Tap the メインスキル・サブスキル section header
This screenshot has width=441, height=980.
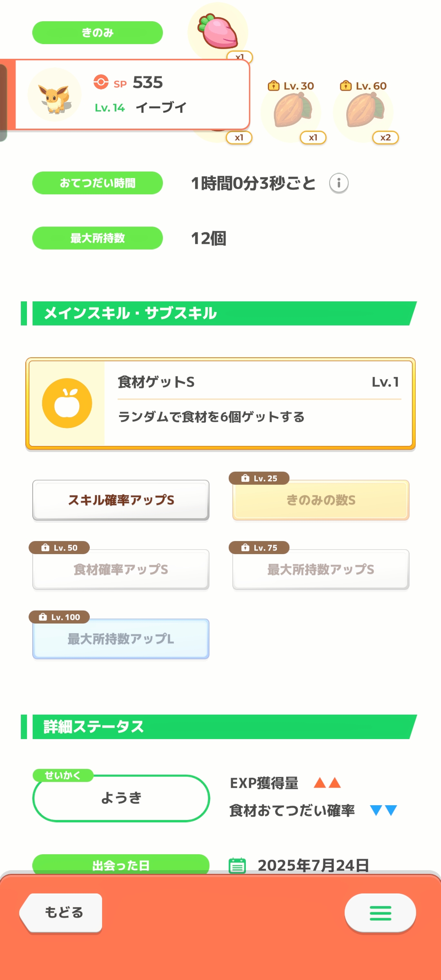pos(220,314)
